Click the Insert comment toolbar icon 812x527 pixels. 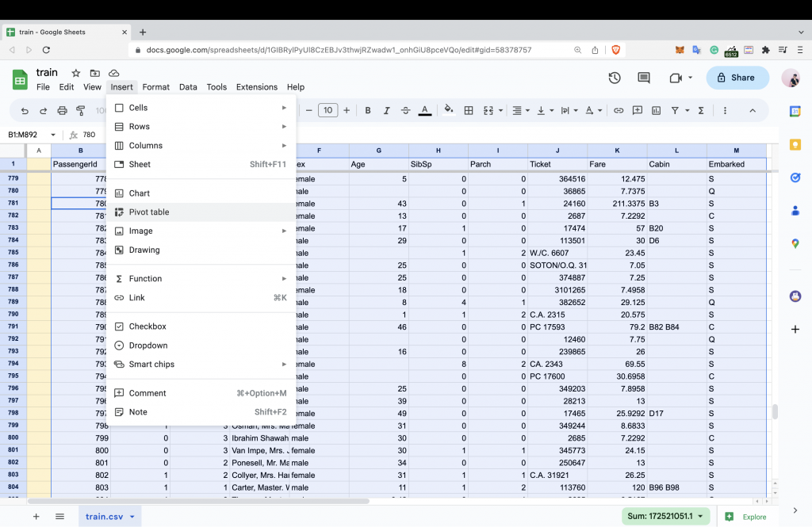(638, 110)
